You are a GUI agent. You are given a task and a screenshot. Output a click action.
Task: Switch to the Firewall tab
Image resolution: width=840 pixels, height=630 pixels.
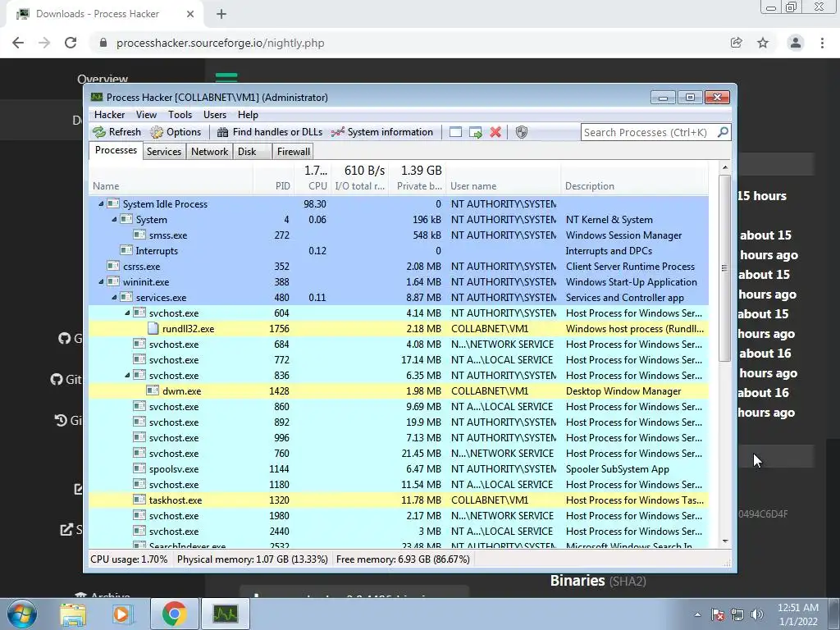[293, 152]
